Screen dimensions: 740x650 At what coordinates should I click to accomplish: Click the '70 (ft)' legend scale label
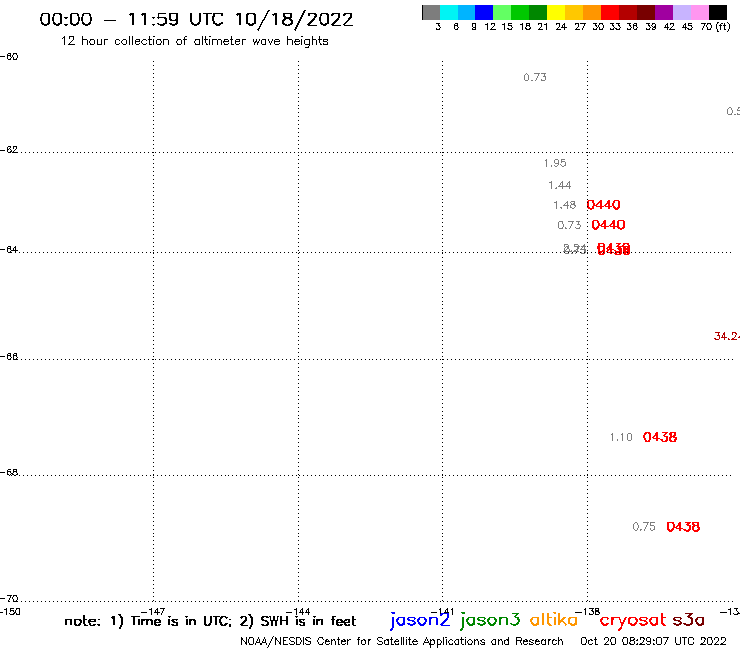715,27
